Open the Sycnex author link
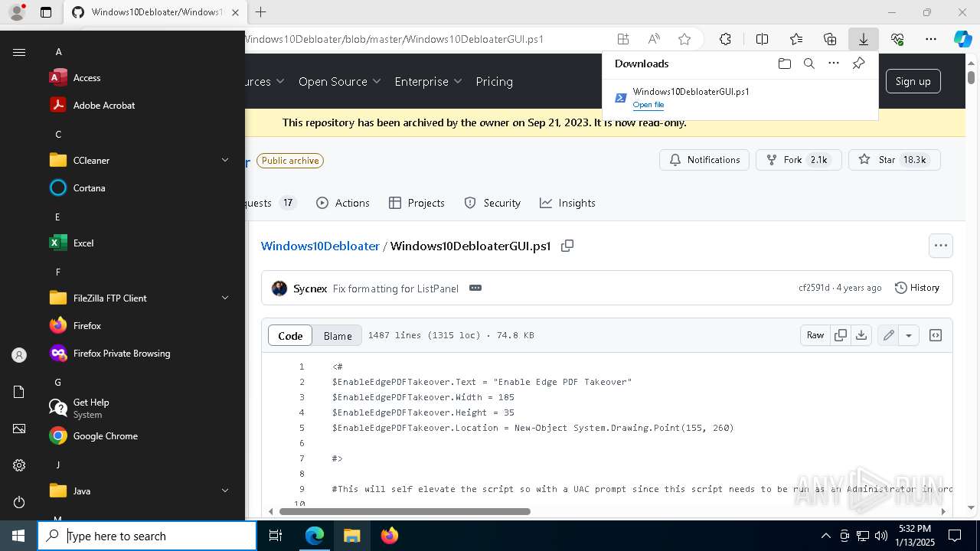Viewport: 980px width, 551px height. [x=310, y=289]
